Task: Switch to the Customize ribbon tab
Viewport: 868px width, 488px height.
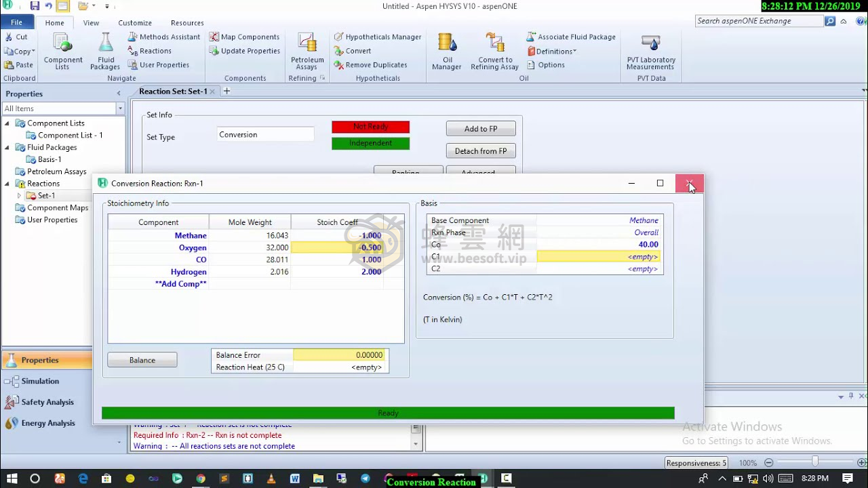Action: point(135,22)
